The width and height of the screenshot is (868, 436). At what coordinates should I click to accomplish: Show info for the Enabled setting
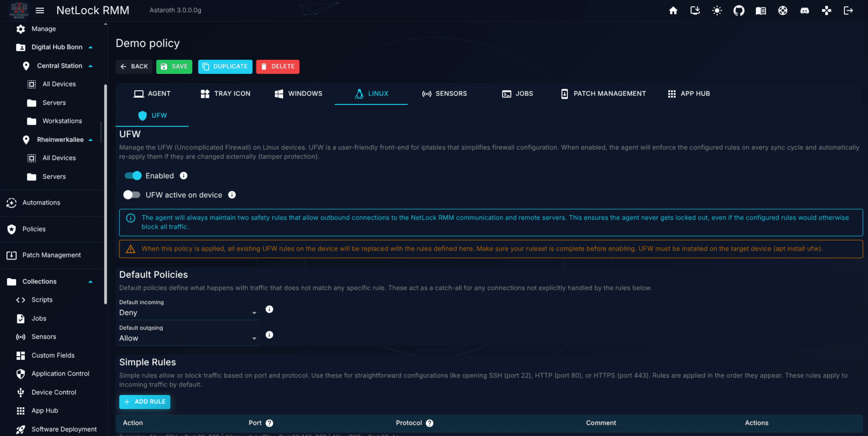click(183, 176)
